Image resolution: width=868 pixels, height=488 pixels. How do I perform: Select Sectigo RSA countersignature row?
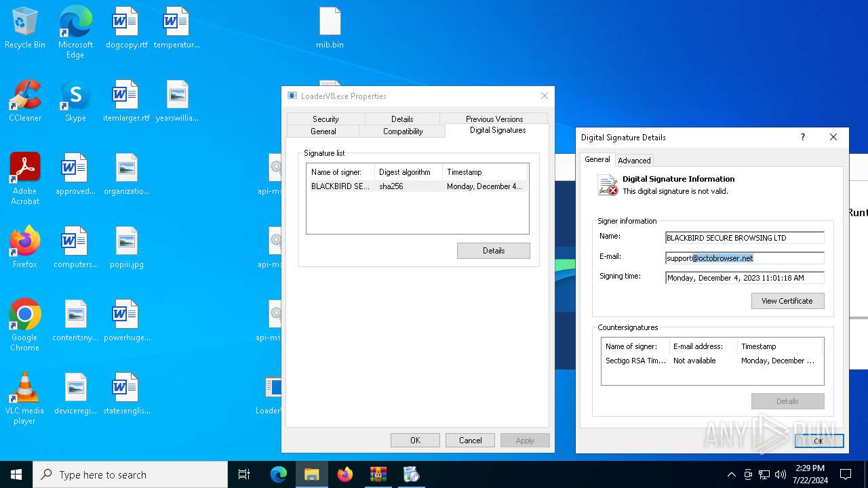point(712,361)
